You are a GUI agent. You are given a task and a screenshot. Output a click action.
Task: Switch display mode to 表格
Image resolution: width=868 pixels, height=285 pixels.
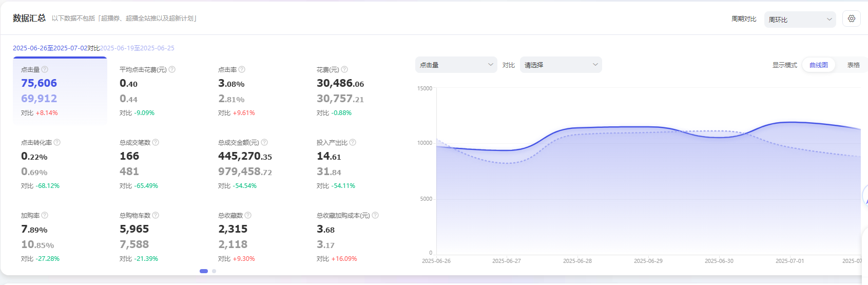point(853,65)
